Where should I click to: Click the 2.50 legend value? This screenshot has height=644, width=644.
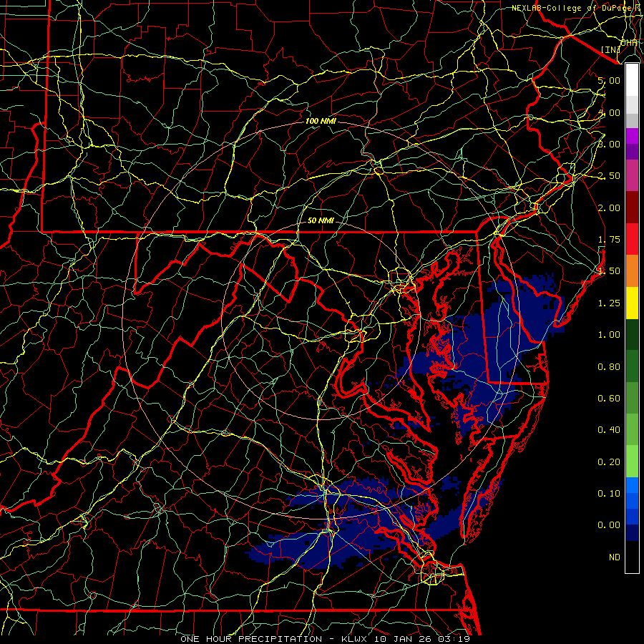609,176
